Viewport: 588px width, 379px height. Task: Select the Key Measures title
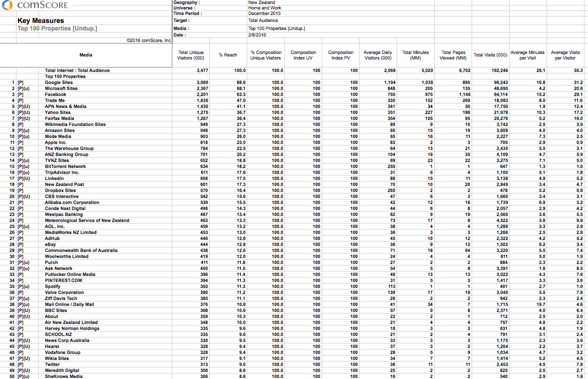pos(40,20)
